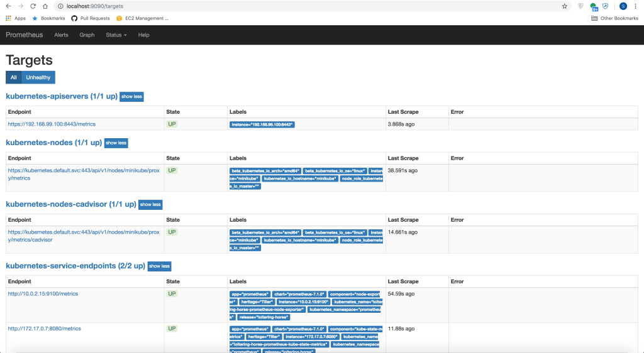Click the 54.59s ago last scrape value
Viewport: 644px width, 353px height.
[x=401, y=294]
